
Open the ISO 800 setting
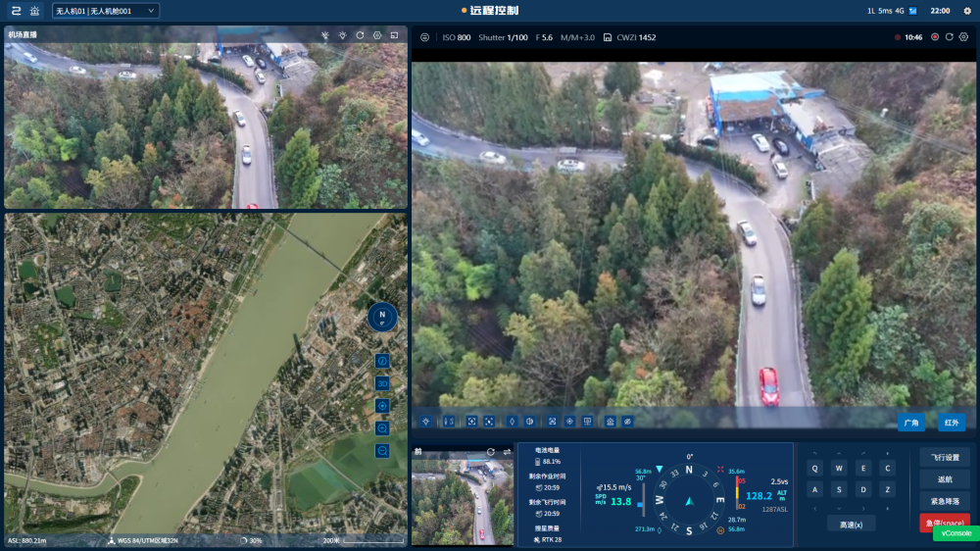pyautogui.click(x=457, y=37)
